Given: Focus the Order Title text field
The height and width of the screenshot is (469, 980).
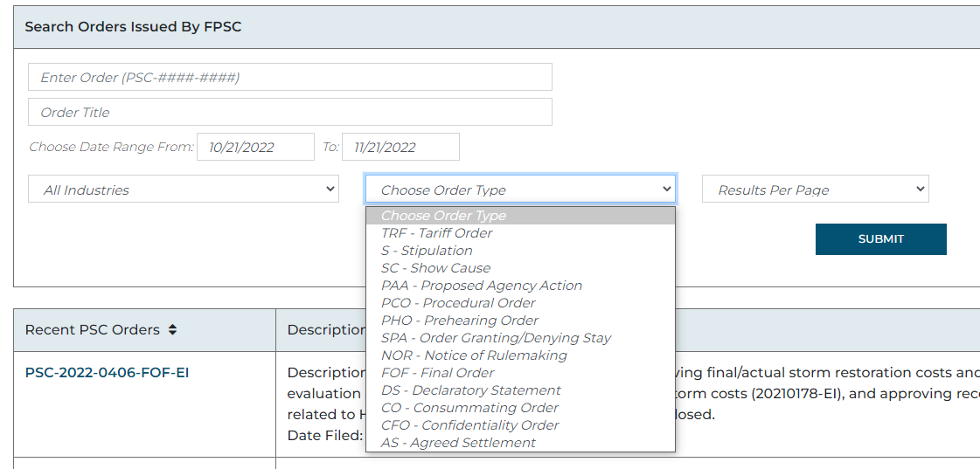Looking at the screenshot, I should tap(289, 112).
